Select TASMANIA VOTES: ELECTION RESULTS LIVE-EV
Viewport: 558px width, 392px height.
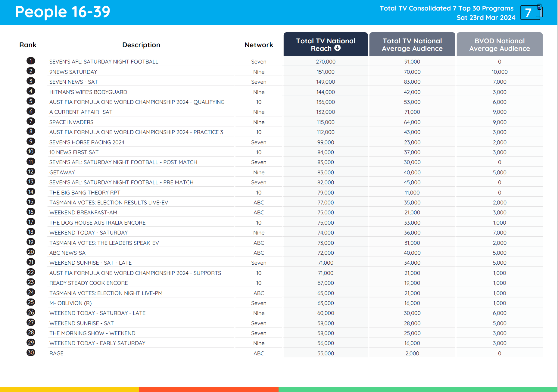click(109, 203)
